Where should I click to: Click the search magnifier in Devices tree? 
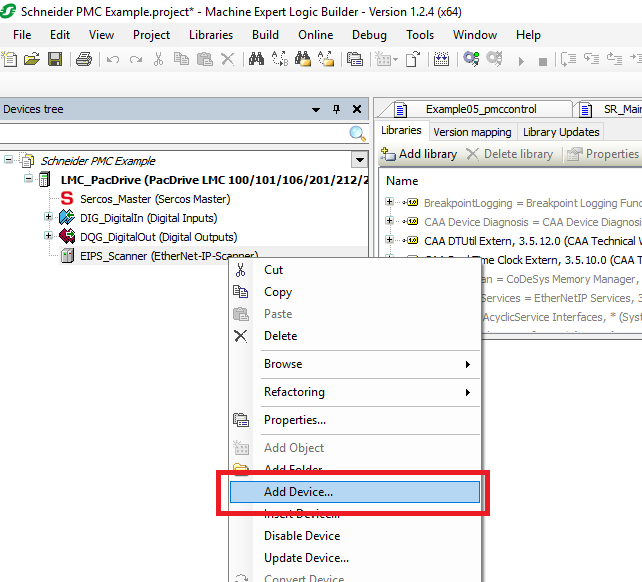(x=357, y=134)
